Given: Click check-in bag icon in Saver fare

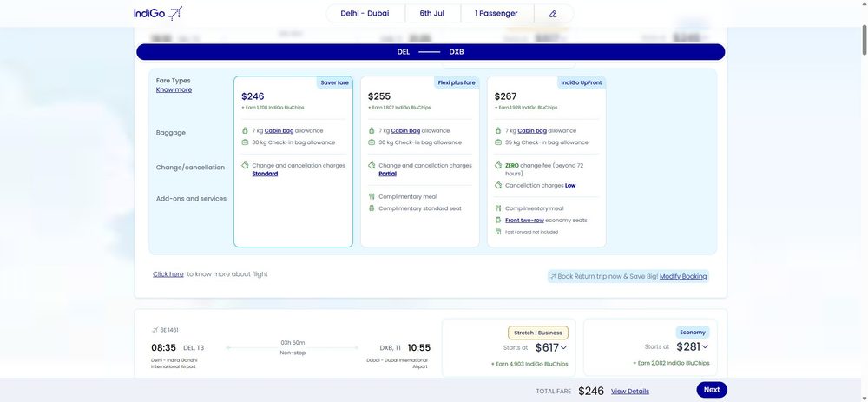Looking at the screenshot, I should [246, 142].
